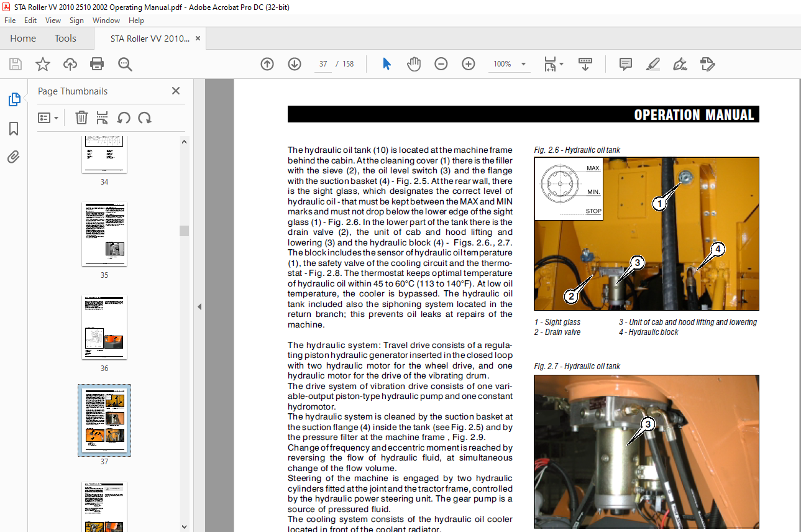Open the Window menu

tap(106, 21)
